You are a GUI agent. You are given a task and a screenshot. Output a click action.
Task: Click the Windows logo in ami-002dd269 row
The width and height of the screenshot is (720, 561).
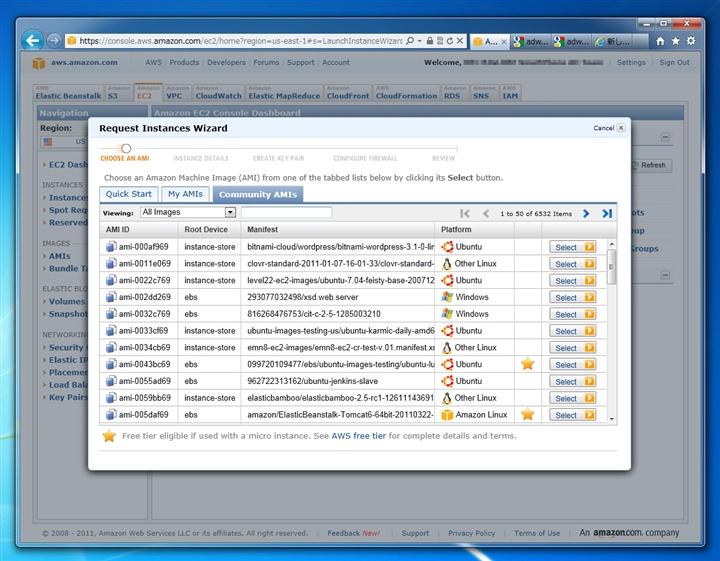click(x=447, y=297)
